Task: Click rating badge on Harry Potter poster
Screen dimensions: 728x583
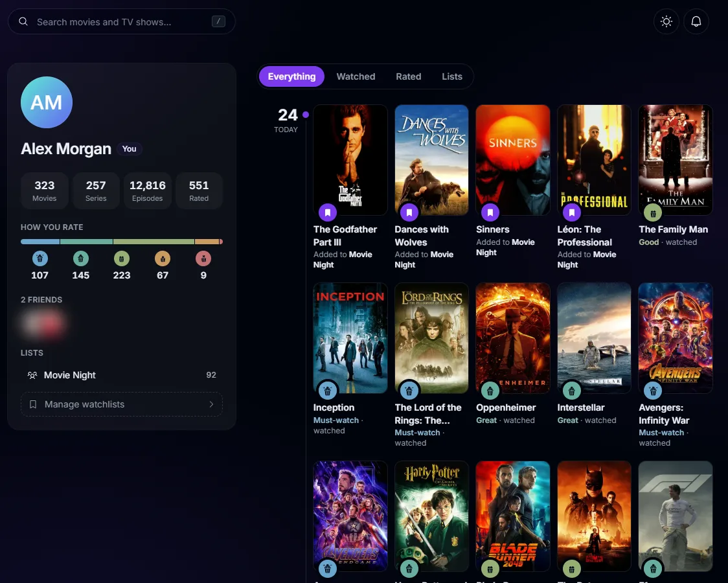Action: click(409, 569)
